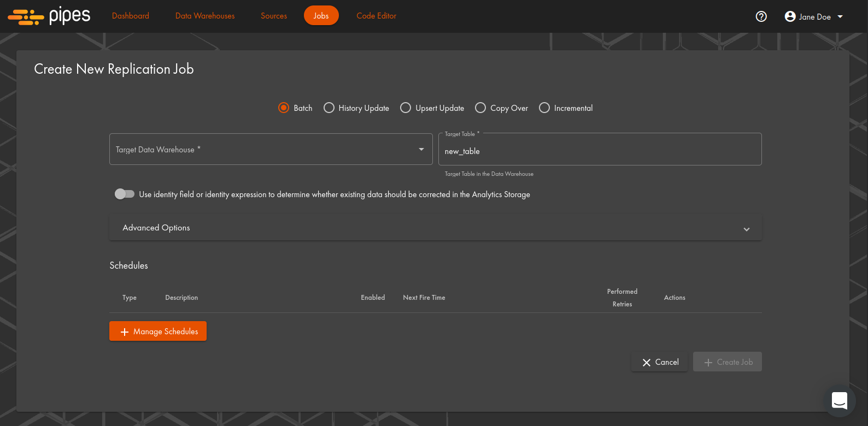Cancel the new replication job
Screen dimensions: 868x426
pyautogui.click(x=660, y=362)
